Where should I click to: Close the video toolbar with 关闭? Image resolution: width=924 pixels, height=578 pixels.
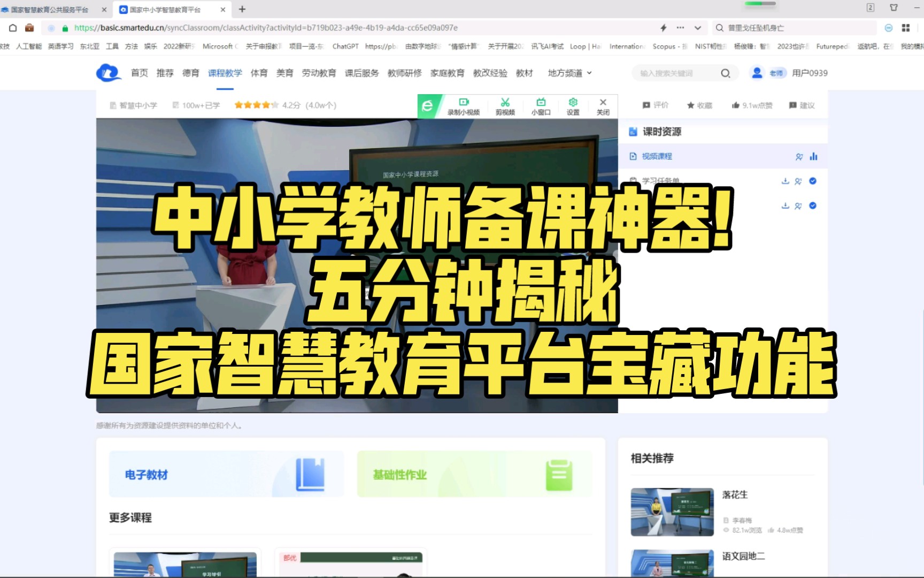pos(603,107)
